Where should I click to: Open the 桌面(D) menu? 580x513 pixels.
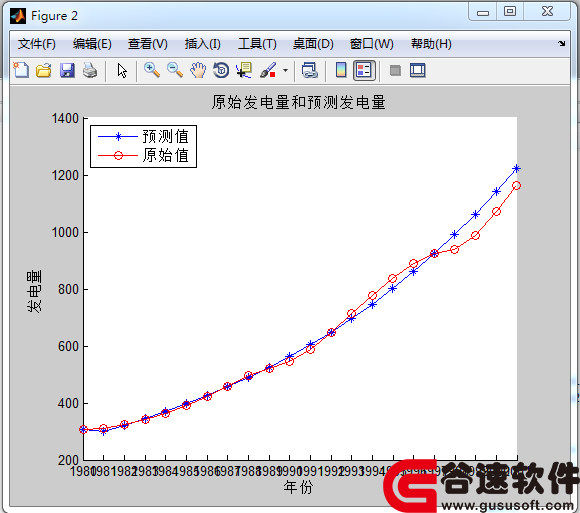click(313, 44)
